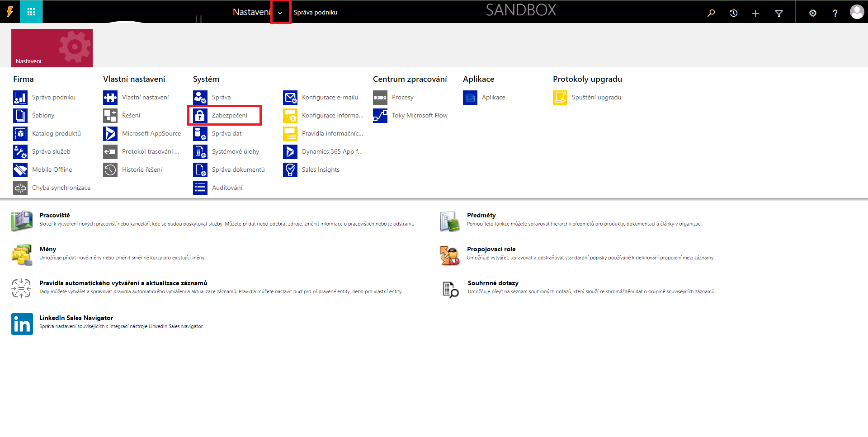The width and height of the screenshot is (868, 437).
Task: Open the app launcher waffle icon
Action: pos(31,12)
